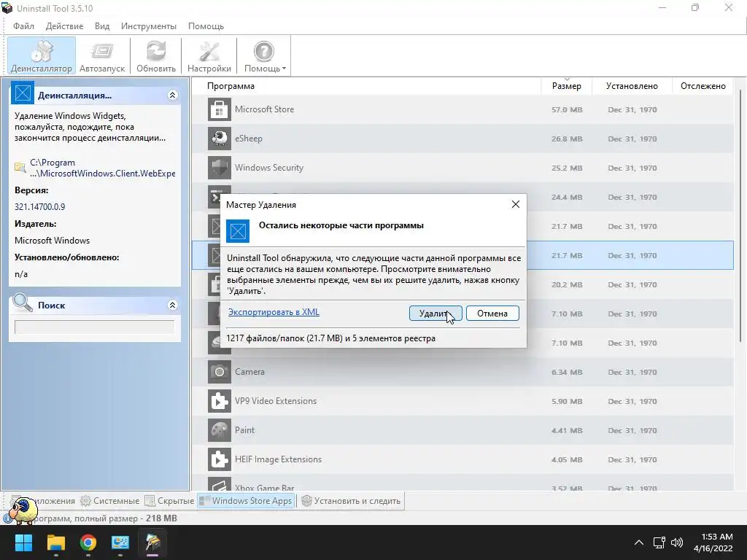Open the Деинсталлятор toolbar tool

click(x=42, y=55)
